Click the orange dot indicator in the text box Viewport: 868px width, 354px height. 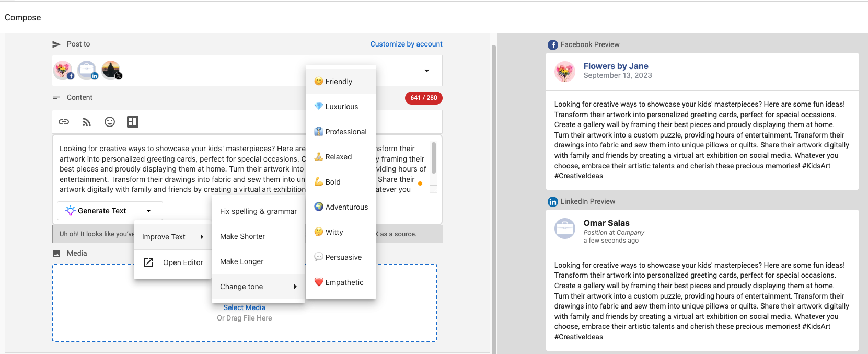[x=420, y=184]
